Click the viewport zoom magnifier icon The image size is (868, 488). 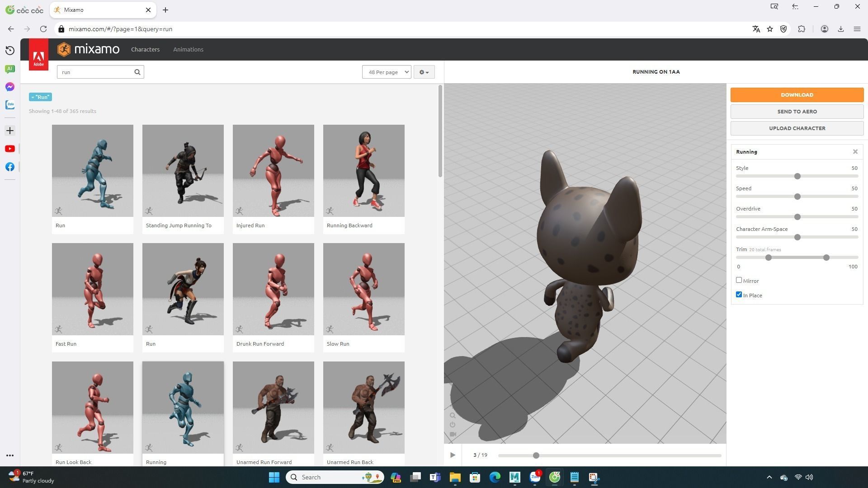point(453,415)
